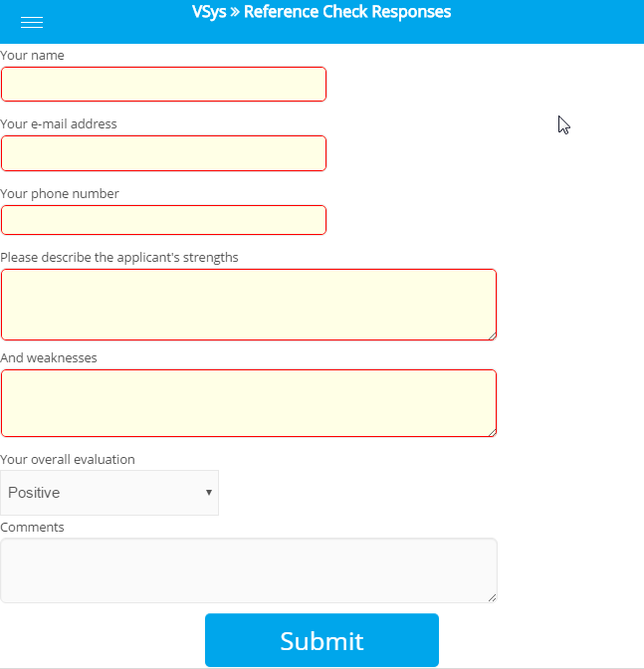This screenshot has height=669, width=644.
Task: Open the overall evaluation 'Positive' dropdown
Action: click(x=109, y=493)
